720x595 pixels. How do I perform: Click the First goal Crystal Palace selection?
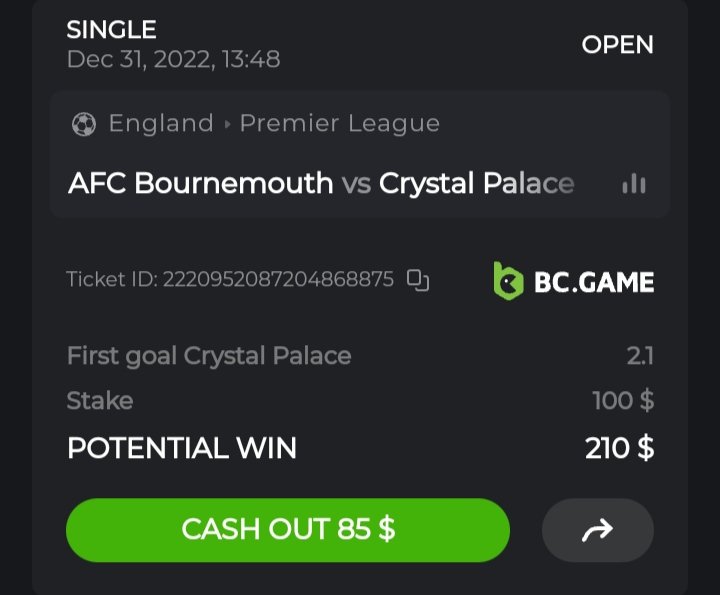[x=209, y=355]
